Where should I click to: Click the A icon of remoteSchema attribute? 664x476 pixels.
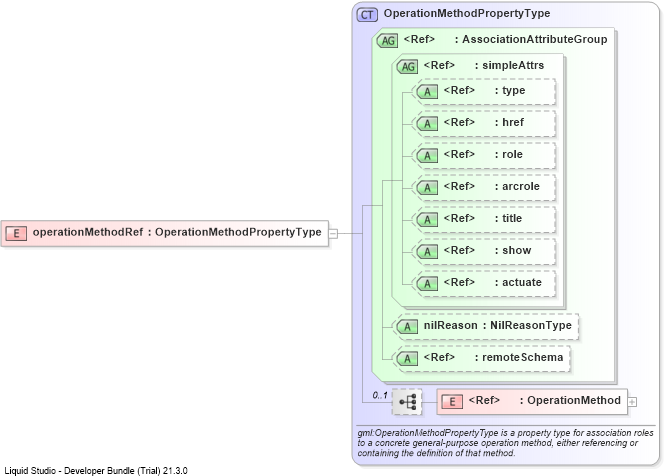407,359
